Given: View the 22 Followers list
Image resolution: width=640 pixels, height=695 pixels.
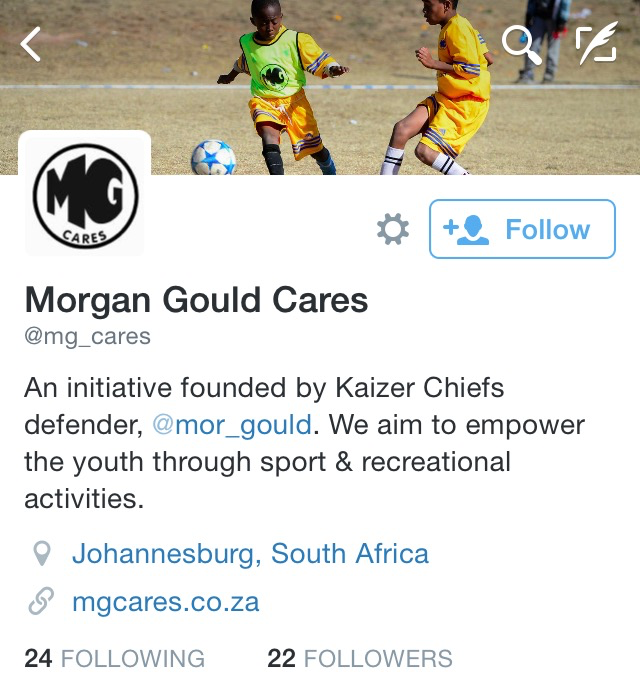Looking at the screenshot, I should click(359, 658).
